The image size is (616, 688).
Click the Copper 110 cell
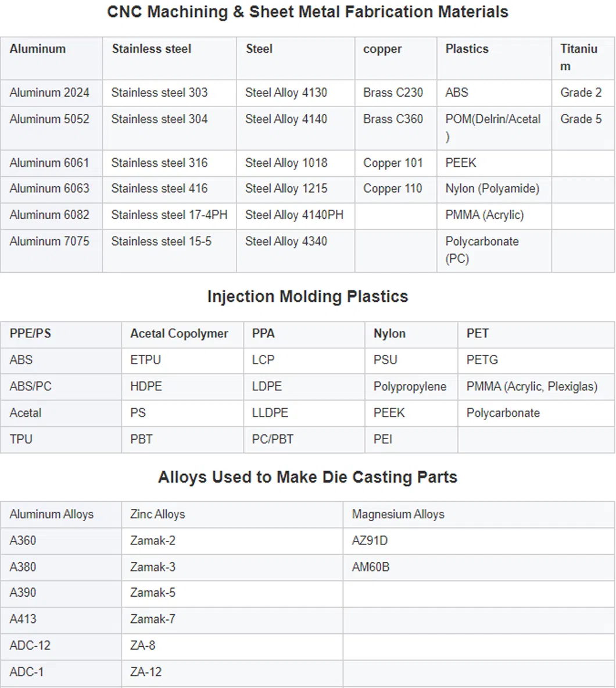(393, 188)
